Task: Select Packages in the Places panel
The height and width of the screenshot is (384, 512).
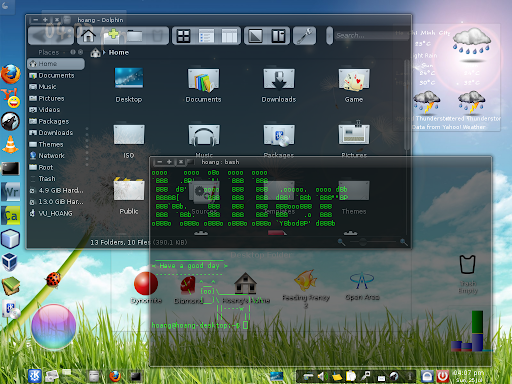Action: pyautogui.click(x=56, y=121)
